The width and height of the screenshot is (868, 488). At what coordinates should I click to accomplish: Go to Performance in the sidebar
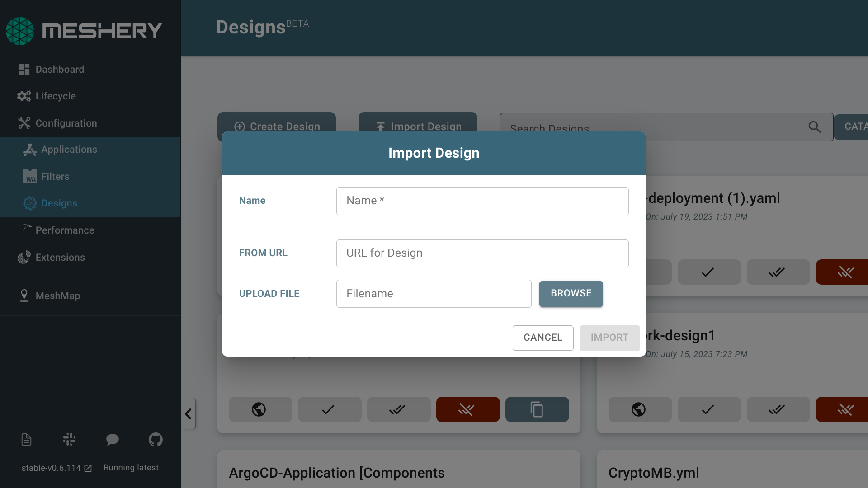(x=65, y=230)
